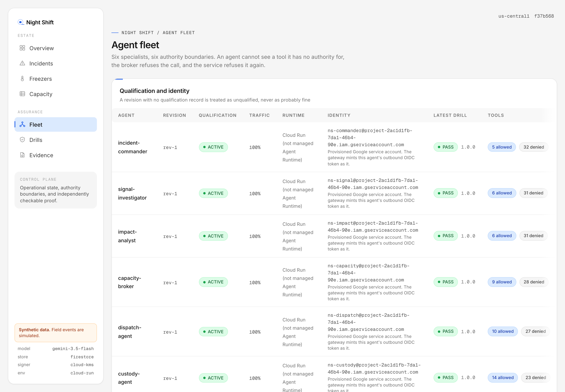Click ACTIVE status for capacity-broker
The height and width of the screenshot is (392, 565).
click(213, 282)
